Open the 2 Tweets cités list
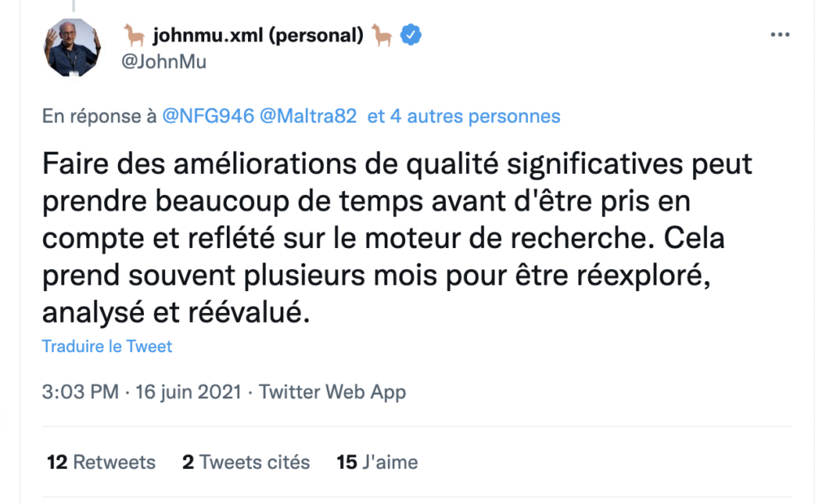 pos(246,462)
